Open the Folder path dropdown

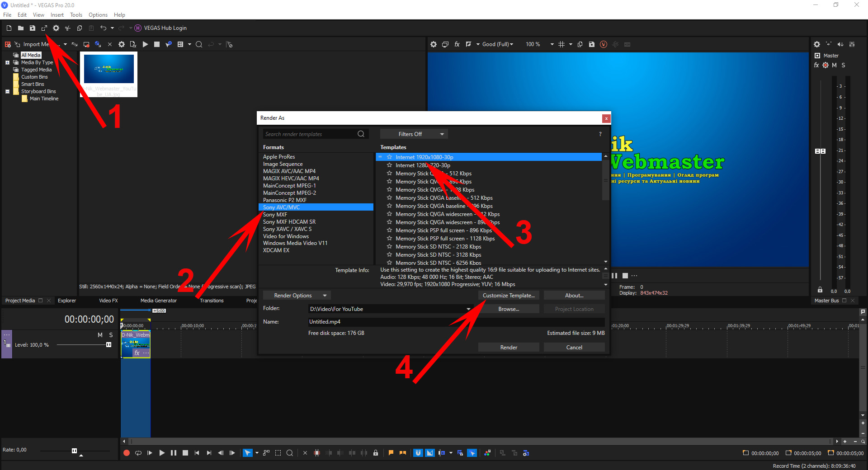(468, 309)
